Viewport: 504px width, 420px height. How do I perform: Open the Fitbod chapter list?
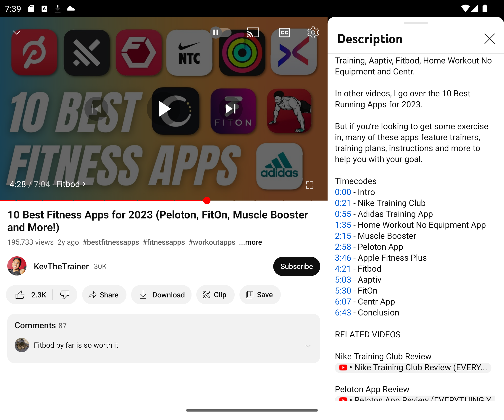[x=71, y=184]
